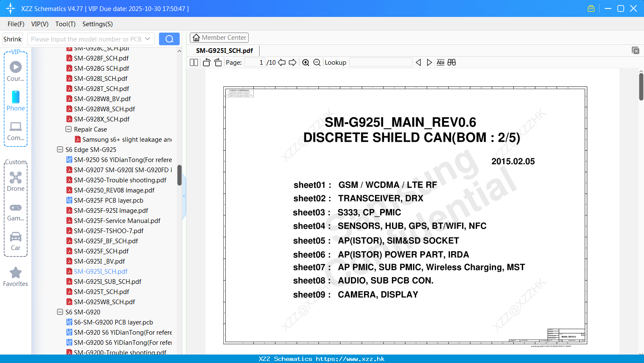The image size is (644, 363).
Task: Open the Member Center
Action: click(x=219, y=38)
